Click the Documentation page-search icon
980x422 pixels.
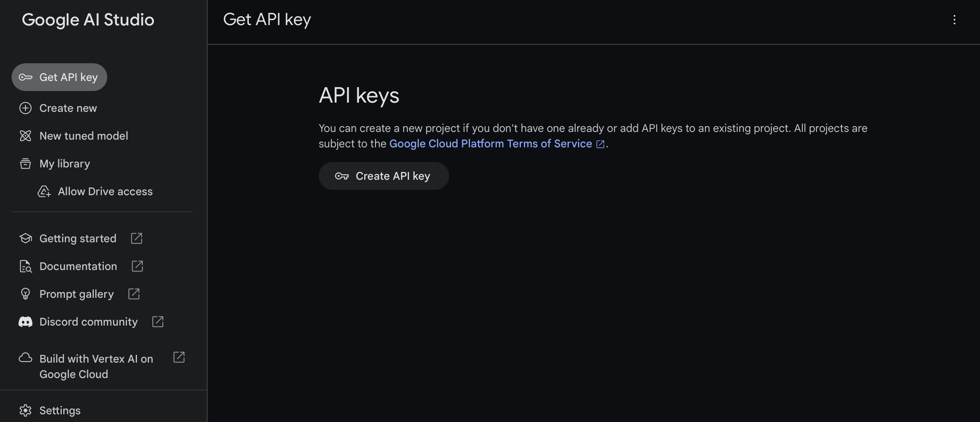25,266
